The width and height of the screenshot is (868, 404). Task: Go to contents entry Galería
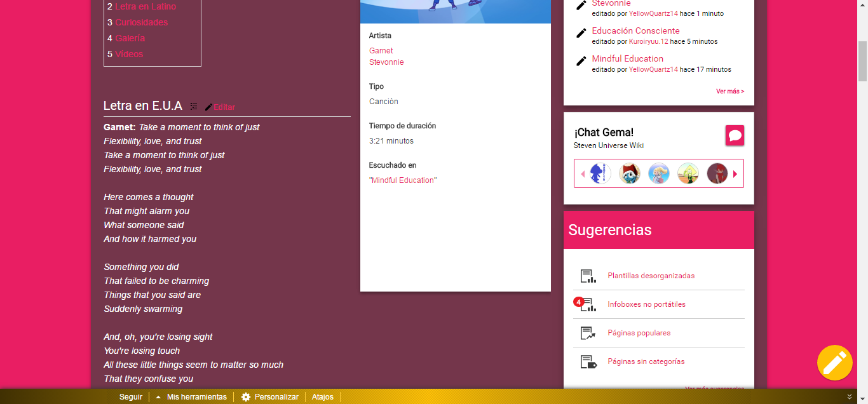click(130, 38)
